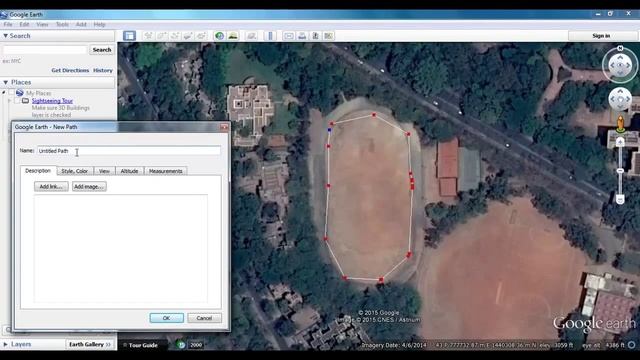Click the Sign in button
Screen dimensions: 640x360
coord(601,36)
